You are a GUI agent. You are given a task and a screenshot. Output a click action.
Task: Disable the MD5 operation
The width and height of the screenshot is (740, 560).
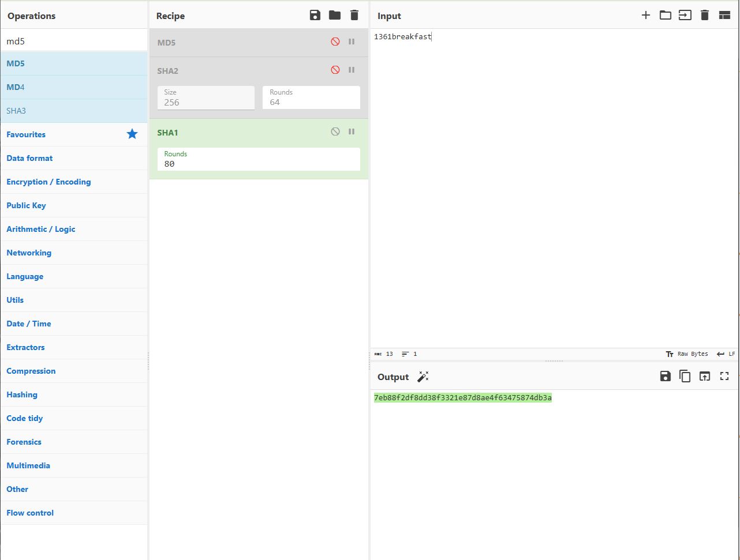[335, 42]
